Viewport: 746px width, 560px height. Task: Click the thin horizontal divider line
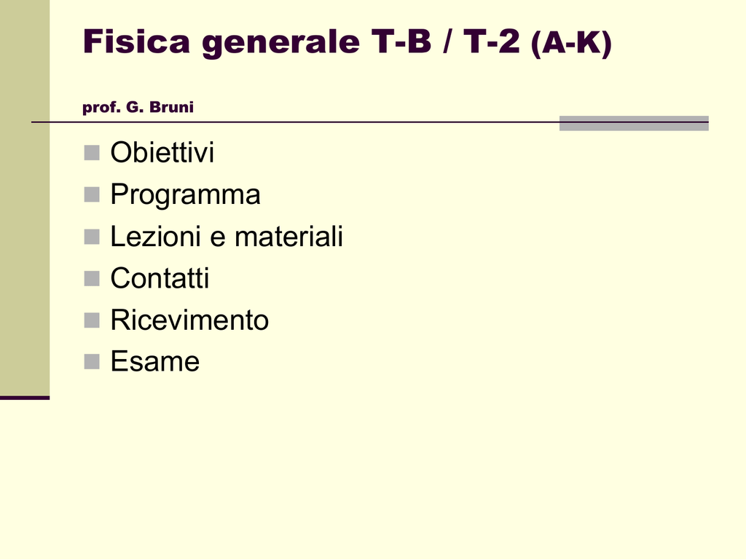291,122
